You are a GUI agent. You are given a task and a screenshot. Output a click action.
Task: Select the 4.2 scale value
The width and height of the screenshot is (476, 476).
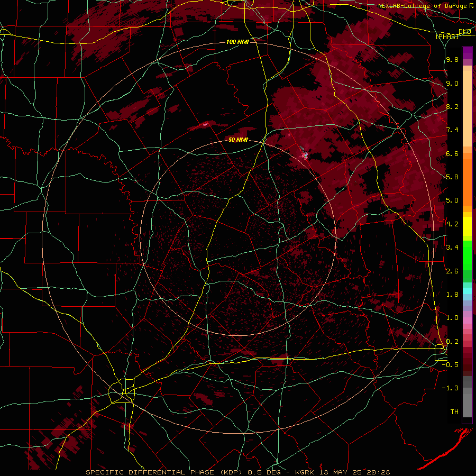tap(452, 224)
